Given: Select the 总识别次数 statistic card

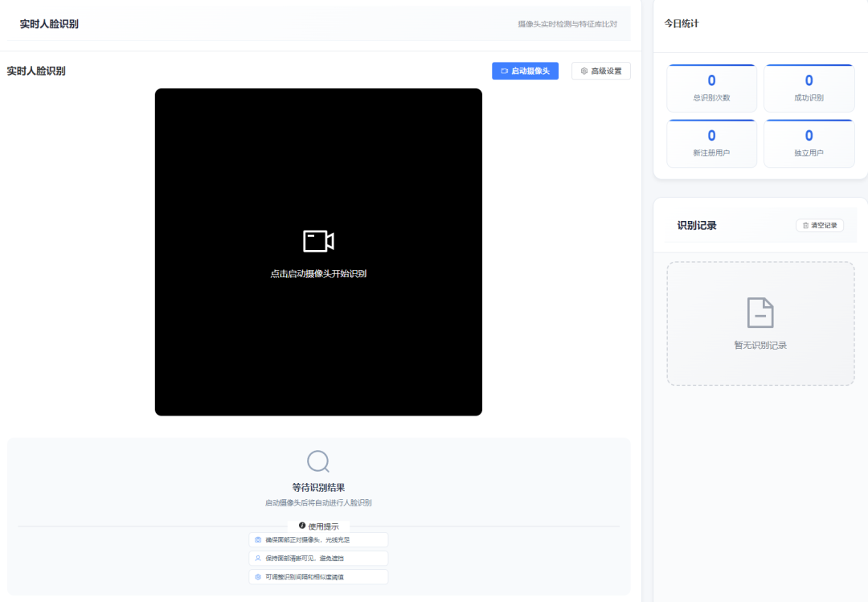Looking at the screenshot, I should click(711, 88).
